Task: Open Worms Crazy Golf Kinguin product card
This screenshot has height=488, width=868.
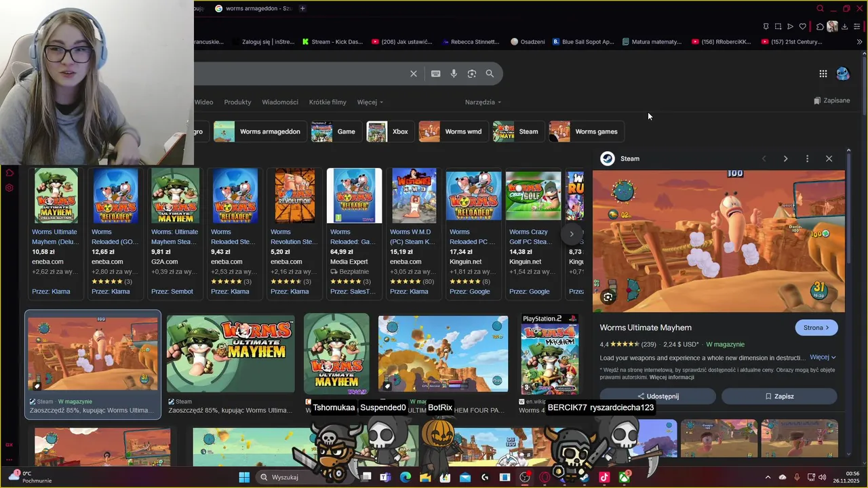Action: pos(533,233)
